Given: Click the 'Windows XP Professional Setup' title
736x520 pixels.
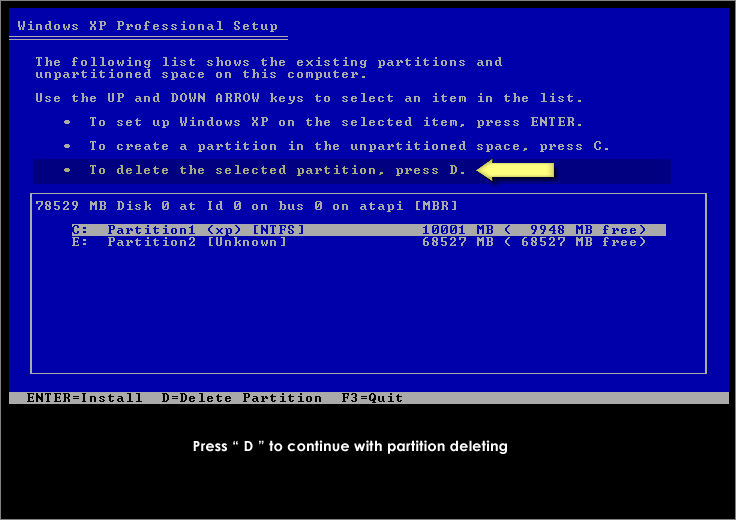Looking at the screenshot, I should [147, 26].
